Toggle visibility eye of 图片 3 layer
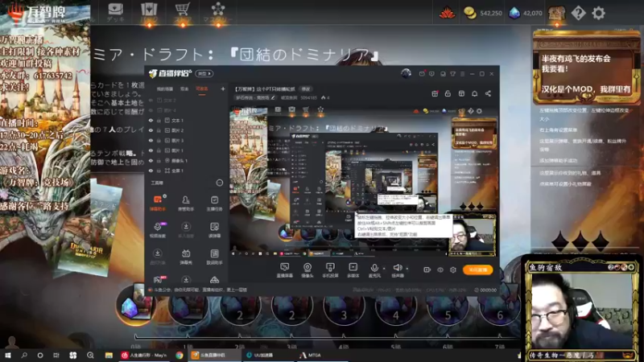Screen dimensions: 644x362 point(151,140)
